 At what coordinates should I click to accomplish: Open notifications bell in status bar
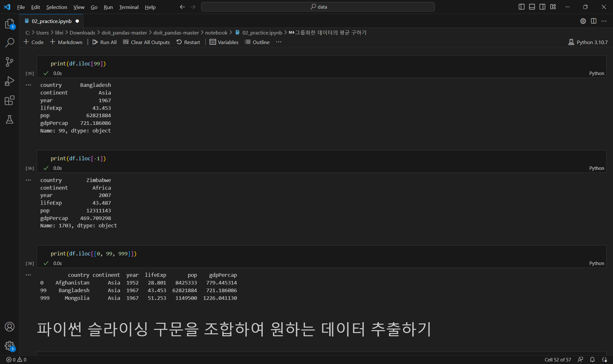tap(592, 360)
